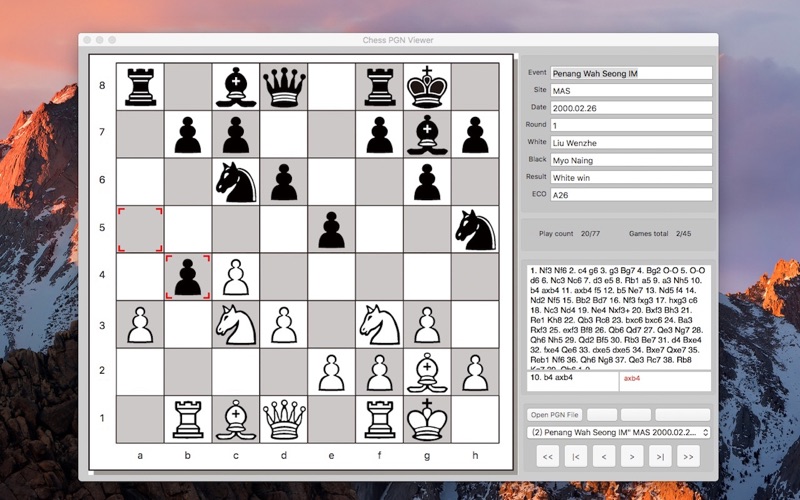Step forward one move with > button
The image size is (800, 500).
[632, 457]
